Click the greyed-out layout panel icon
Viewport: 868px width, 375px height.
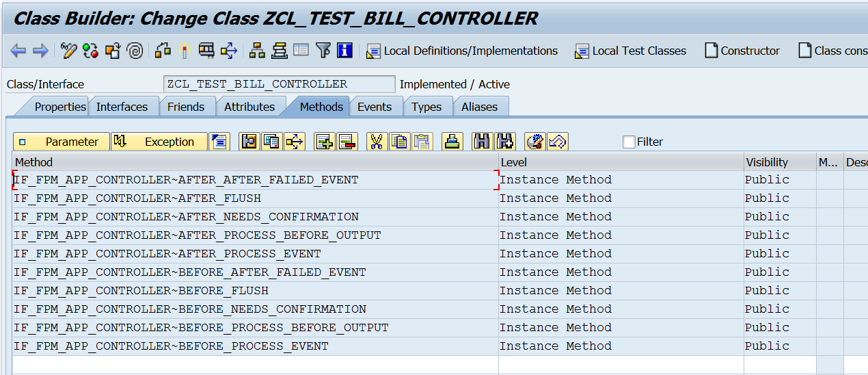(301, 51)
